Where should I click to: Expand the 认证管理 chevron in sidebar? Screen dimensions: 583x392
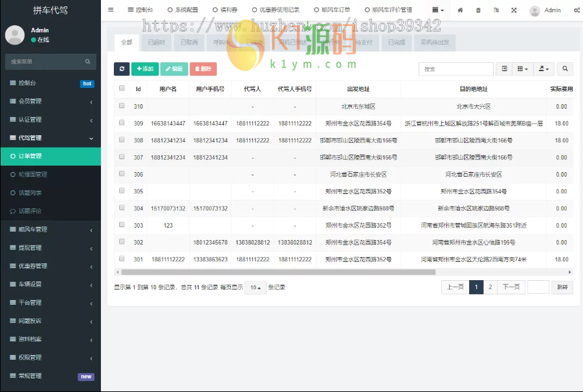click(91, 120)
